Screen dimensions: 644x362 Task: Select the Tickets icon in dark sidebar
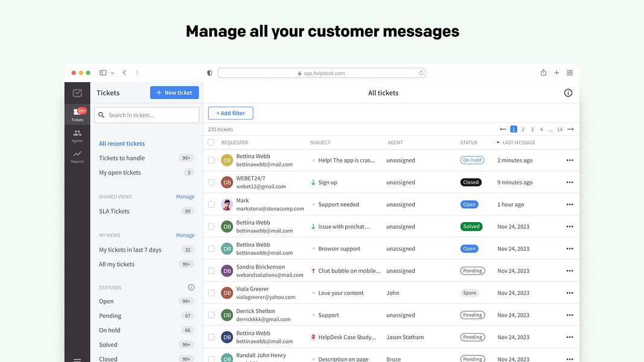[x=77, y=112]
